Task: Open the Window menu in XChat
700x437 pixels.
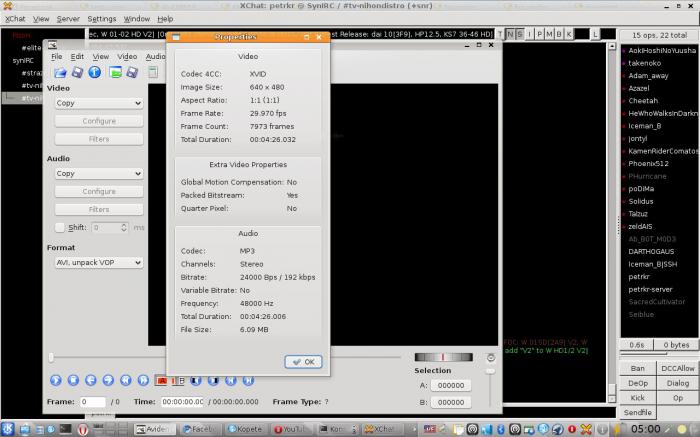Action: [x=137, y=19]
